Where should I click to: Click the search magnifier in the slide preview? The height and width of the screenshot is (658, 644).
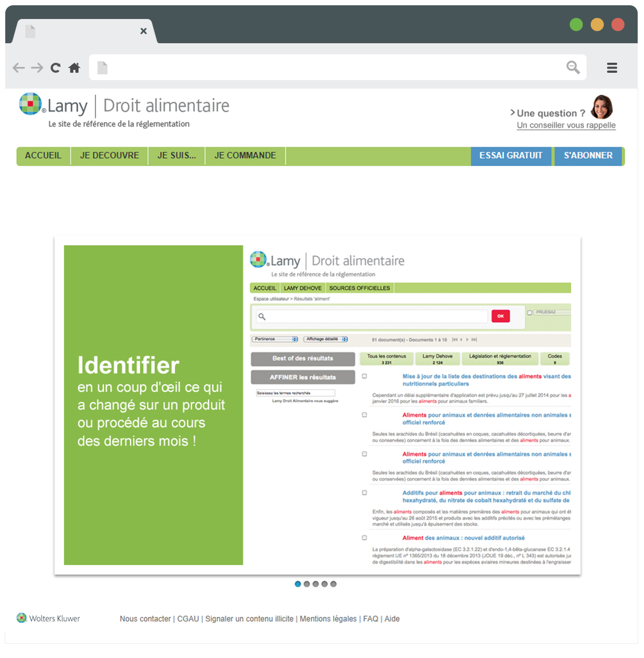(262, 316)
